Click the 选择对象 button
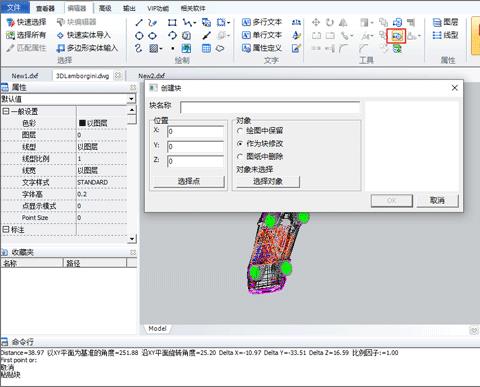Viewport: 480px width, 387px height. 268,181
